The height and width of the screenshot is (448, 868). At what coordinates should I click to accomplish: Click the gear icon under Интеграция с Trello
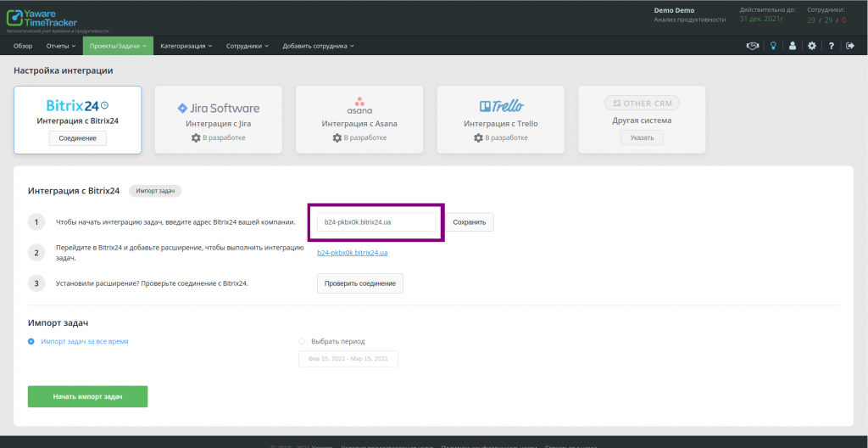[x=479, y=137]
